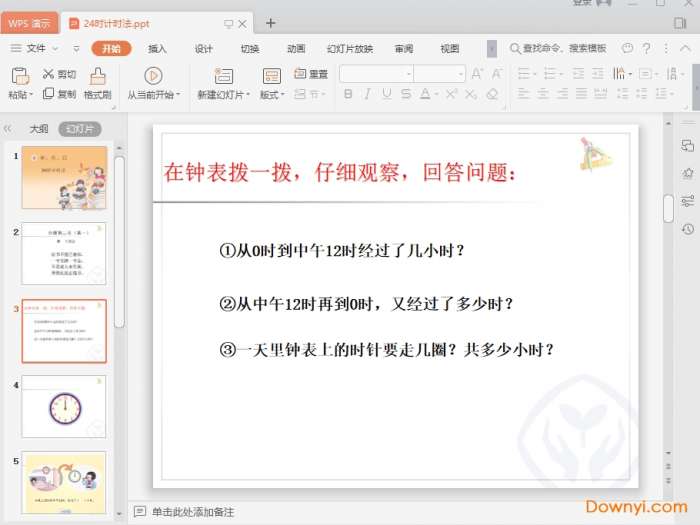Viewport: 700px width, 525px height.
Task: Align text left
Action: pyautogui.click(x=523, y=94)
